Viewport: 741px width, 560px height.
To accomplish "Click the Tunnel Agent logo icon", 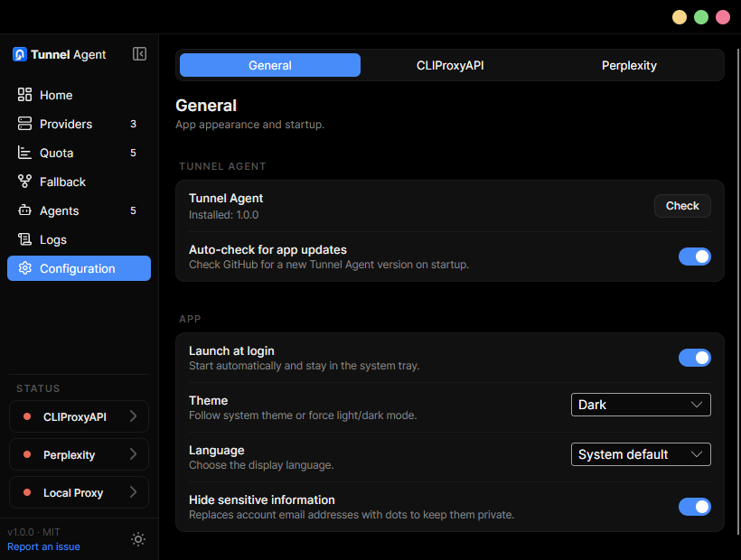I will coord(19,54).
